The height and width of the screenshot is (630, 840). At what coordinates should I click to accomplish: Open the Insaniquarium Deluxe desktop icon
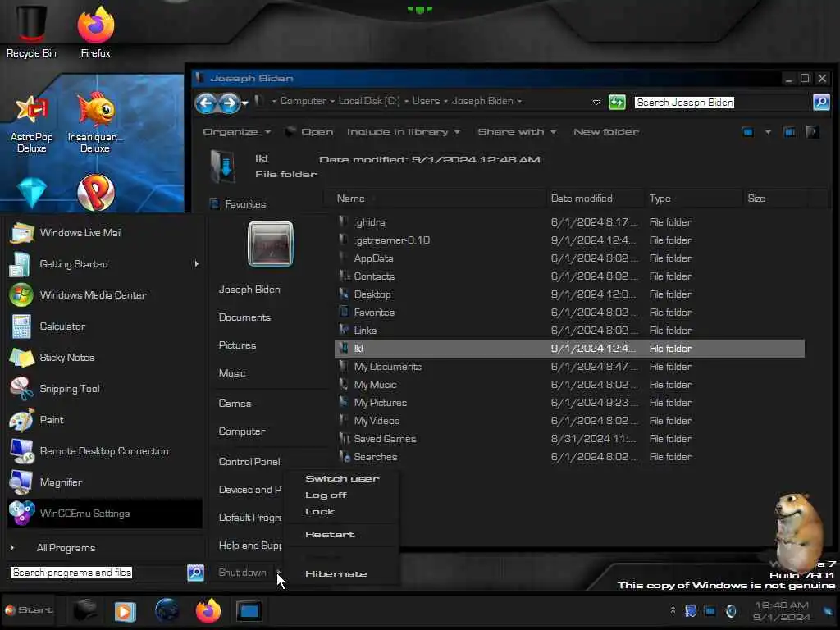coord(95,123)
